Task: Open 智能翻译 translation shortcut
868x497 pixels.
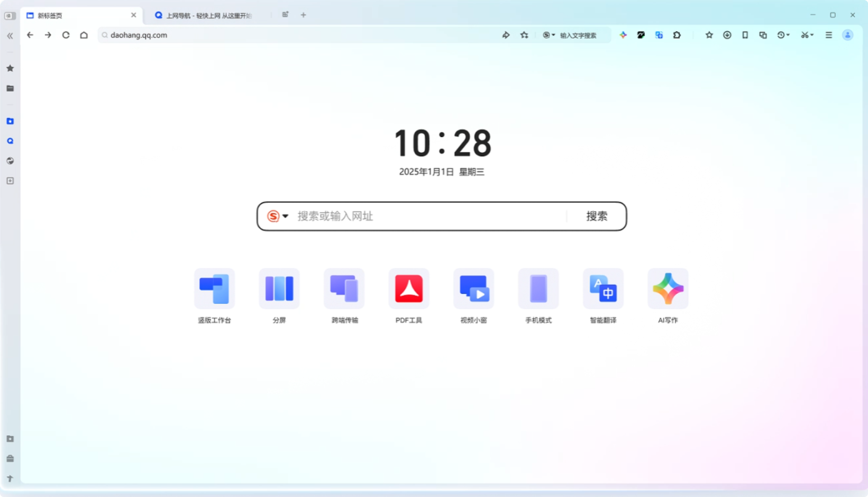Action: 603,289
